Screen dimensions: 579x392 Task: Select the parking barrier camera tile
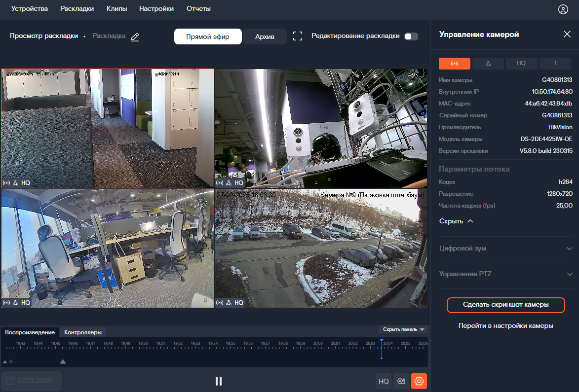click(320, 248)
